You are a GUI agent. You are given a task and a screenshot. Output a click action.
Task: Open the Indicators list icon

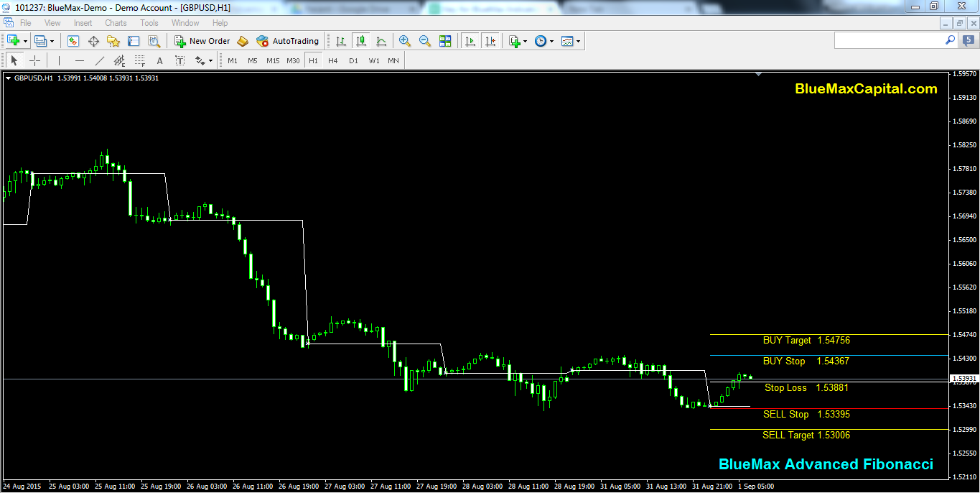point(515,41)
